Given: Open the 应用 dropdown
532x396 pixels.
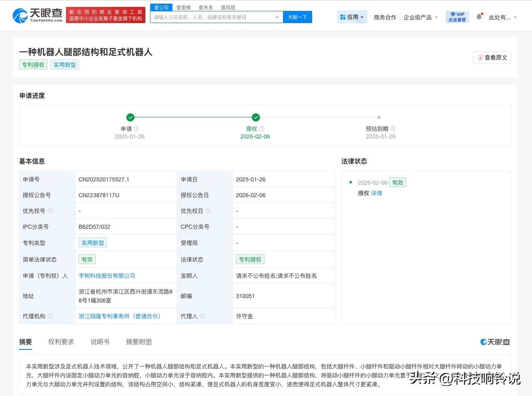Looking at the screenshot, I should (352, 17).
